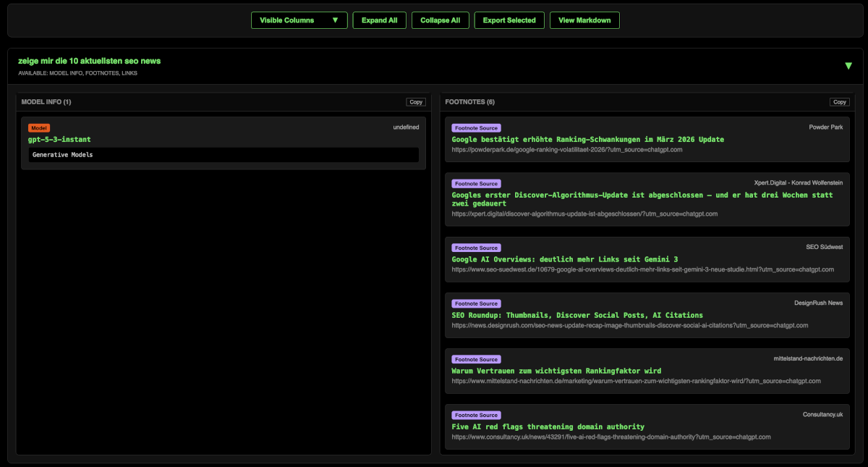The width and height of the screenshot is (868, 467).
Task: Click Export Selected in the top toolbar
Action: tap(509, 20)
